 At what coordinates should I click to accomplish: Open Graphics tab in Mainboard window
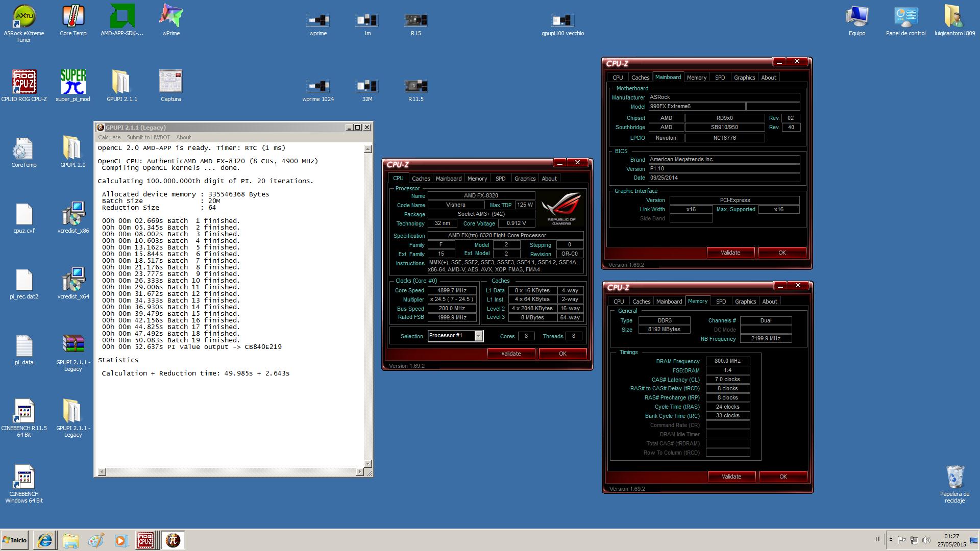pyautogui.click(x=744, y=78)
